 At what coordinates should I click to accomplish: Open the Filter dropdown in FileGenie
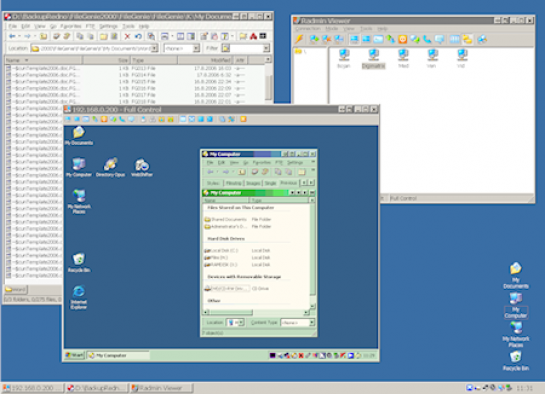click(267, 48)
